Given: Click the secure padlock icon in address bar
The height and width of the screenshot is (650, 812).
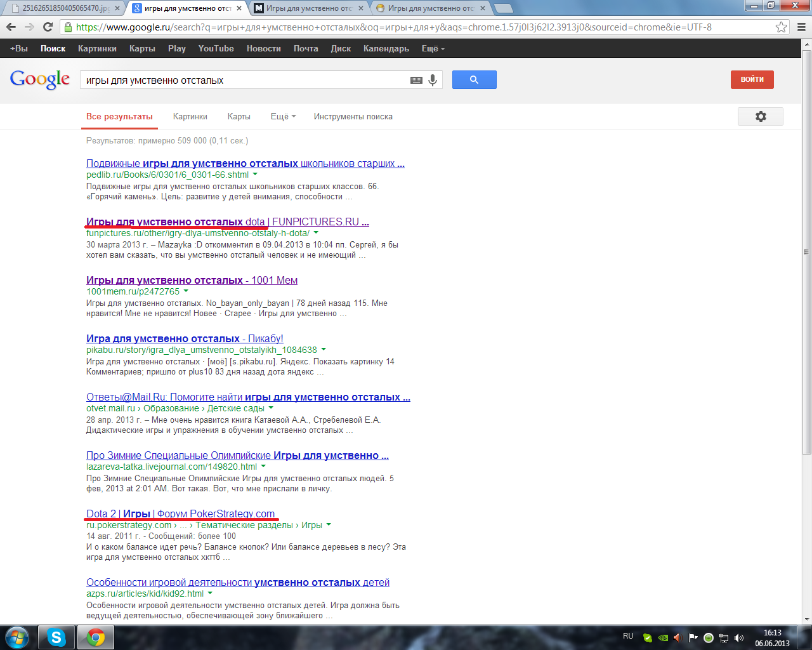Looking at the screenshot, I should [68, 27].
